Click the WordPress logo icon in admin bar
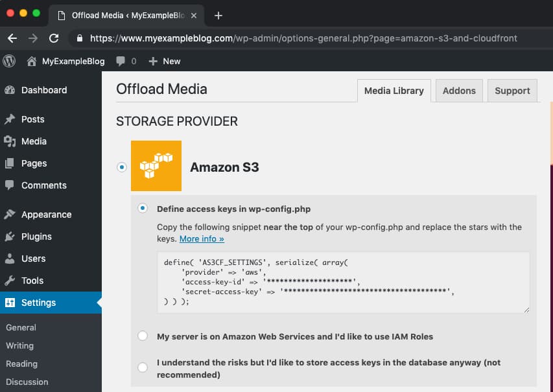Viewport: 553px width, 392px height. (x=9, y=61)
